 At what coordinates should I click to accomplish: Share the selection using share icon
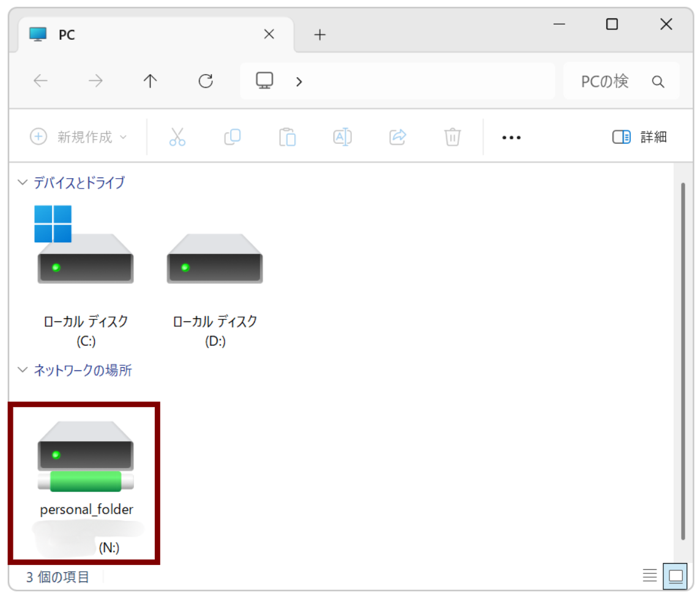coord(397,137)
